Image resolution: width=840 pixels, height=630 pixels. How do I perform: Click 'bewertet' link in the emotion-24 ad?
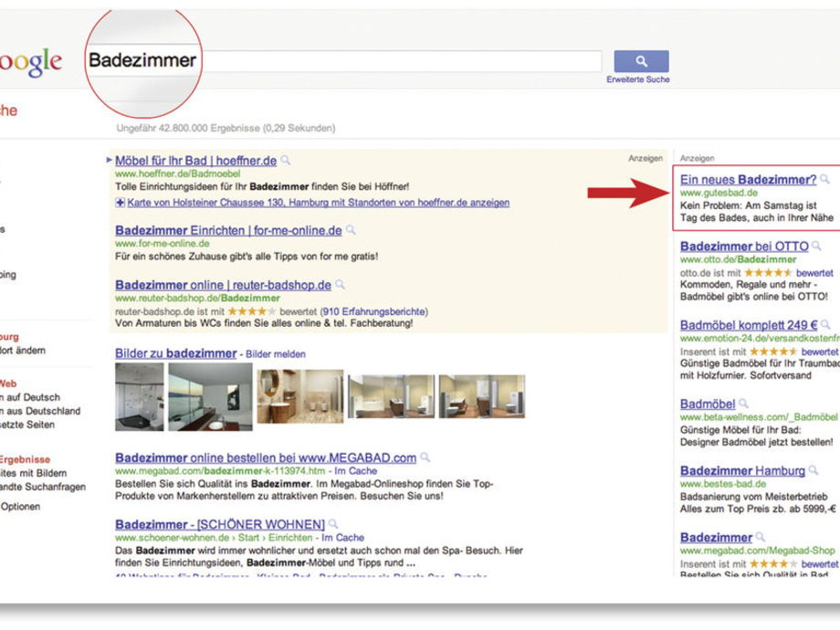[820, 352]
